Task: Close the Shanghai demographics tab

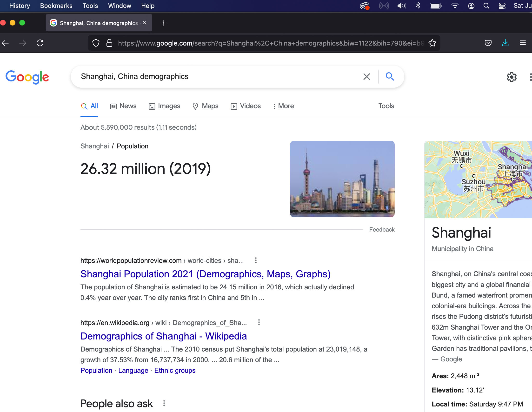Action: coord(145,23)
